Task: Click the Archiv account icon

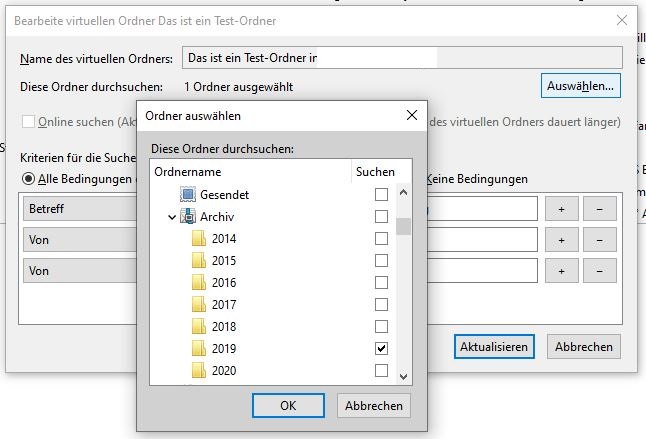Action: [x=188, y=216]
